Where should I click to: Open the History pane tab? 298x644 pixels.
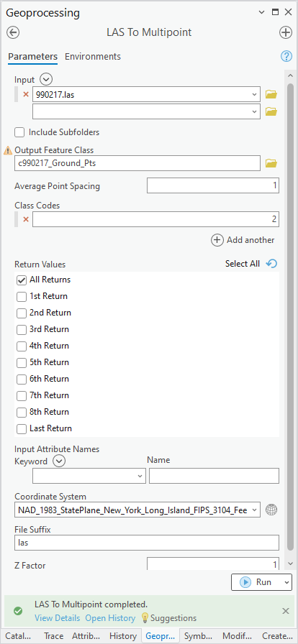pos(122,636)
